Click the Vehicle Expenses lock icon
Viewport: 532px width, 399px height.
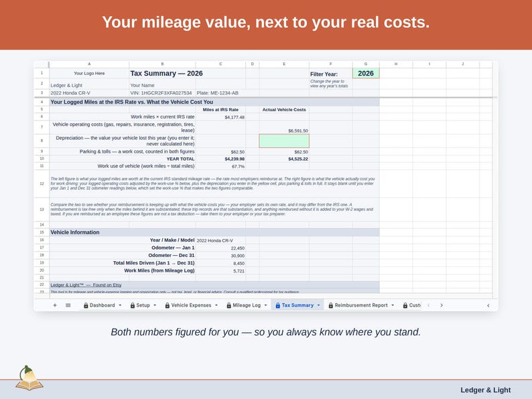168,305
